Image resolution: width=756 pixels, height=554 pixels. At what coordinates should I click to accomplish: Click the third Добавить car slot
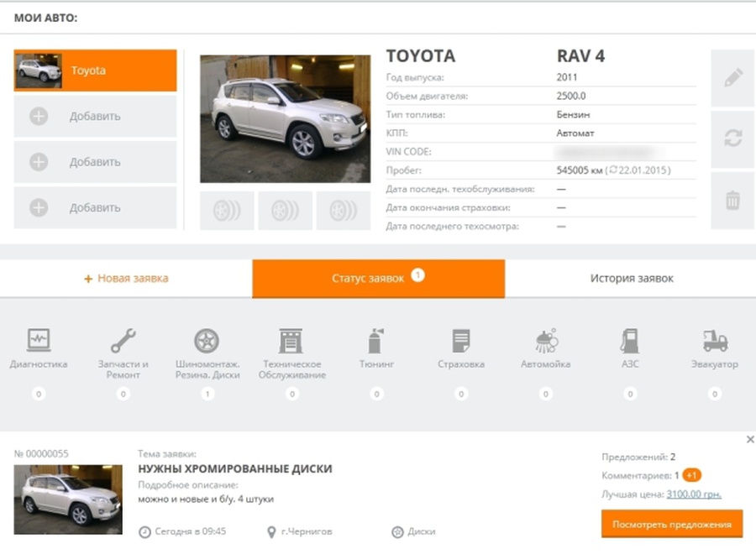point(95,207)
